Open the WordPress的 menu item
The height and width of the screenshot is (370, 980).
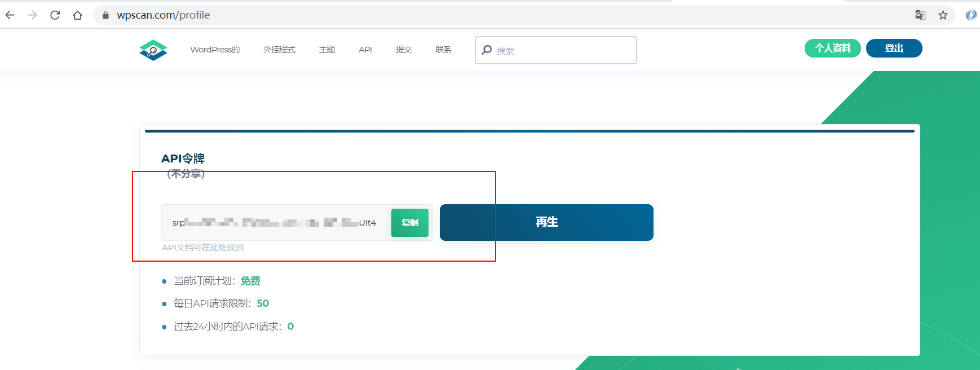tap(215, 50)
